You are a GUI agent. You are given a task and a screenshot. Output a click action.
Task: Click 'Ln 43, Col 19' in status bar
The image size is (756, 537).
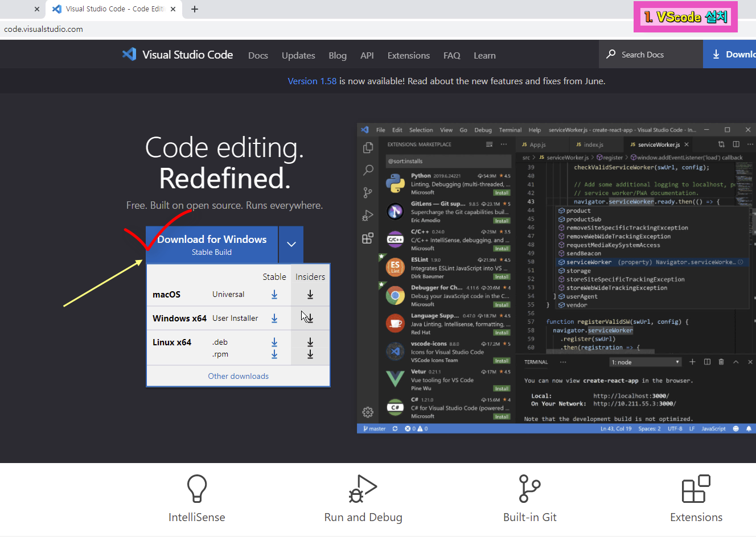616,428
